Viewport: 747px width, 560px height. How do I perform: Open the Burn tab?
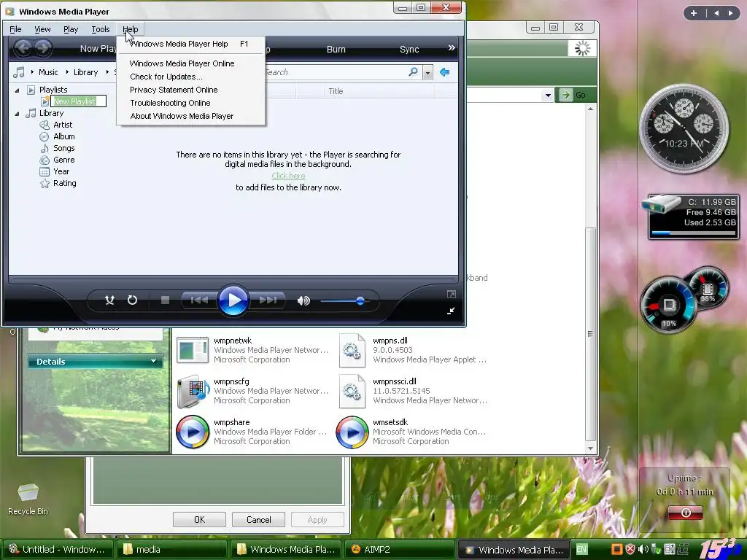tap(336, 49)
